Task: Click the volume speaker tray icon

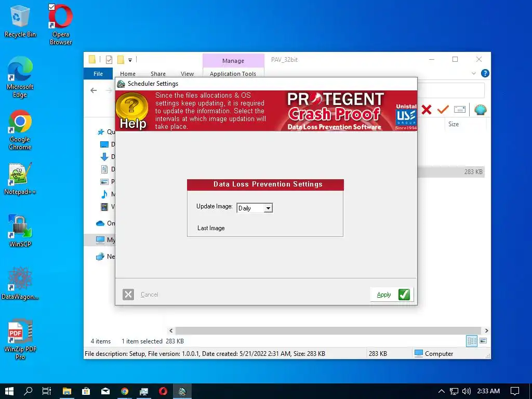Action: coord(467,391)
